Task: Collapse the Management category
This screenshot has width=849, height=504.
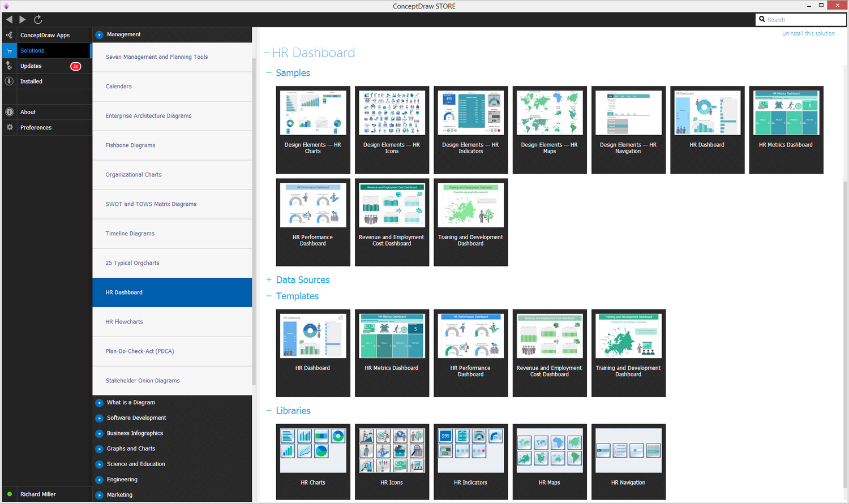Action: pyautogui.click(x=99, y=35)
